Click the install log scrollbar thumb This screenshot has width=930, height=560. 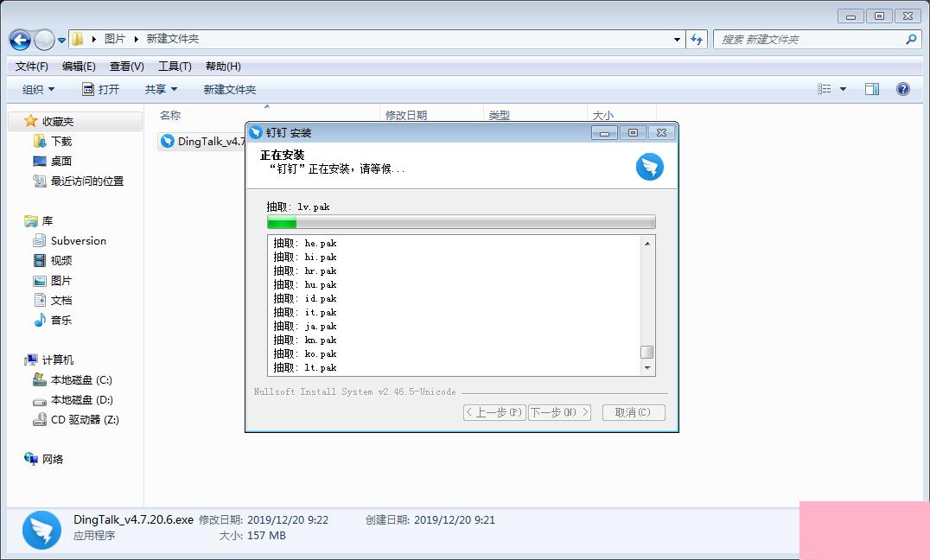point(647,352)
